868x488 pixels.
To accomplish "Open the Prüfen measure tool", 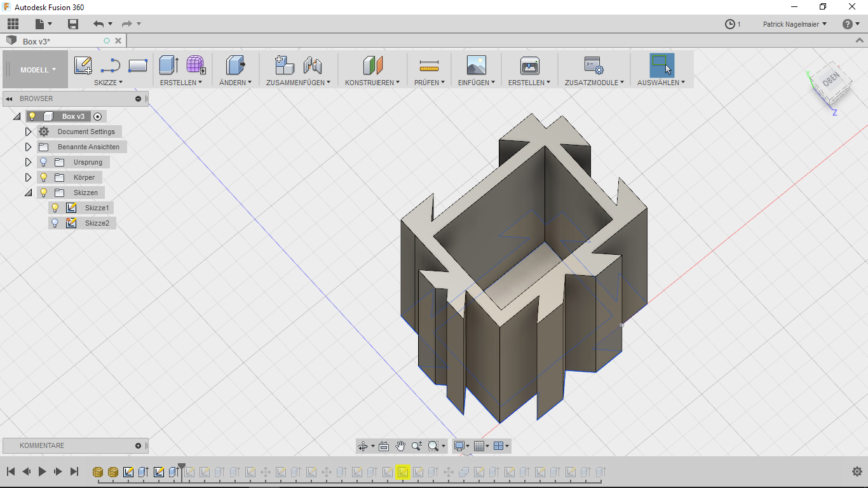I will click(429, 65).
